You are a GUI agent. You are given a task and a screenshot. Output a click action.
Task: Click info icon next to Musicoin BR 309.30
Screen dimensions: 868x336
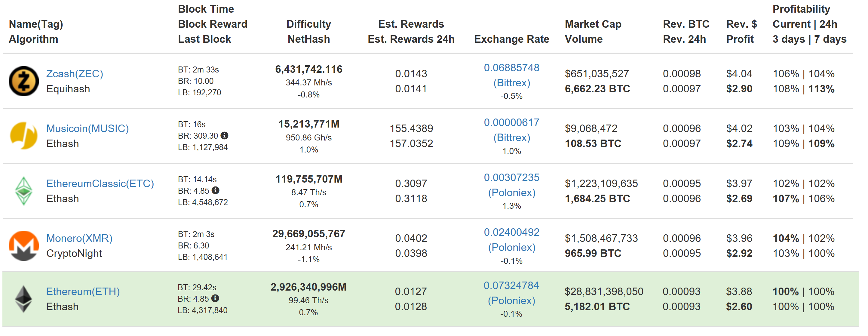click(224, 135)
